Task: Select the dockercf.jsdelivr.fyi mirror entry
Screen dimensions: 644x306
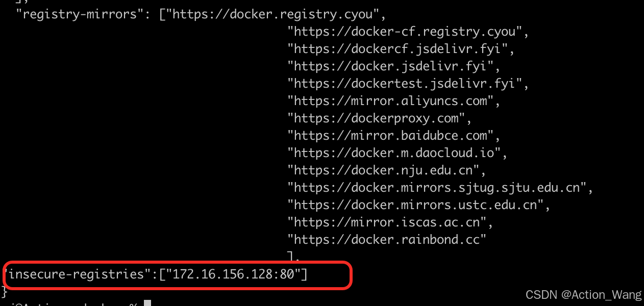Action: point(397,49)
